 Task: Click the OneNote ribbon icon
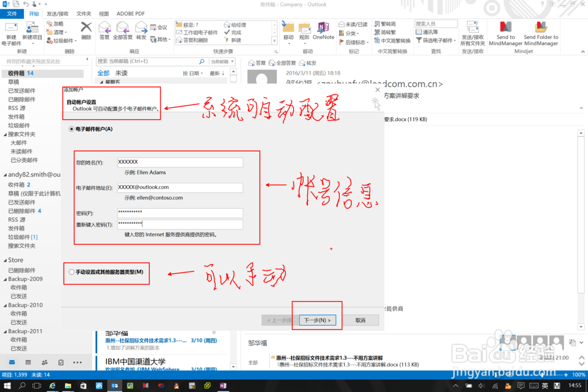pyautogui.click(x=323, y=28)
